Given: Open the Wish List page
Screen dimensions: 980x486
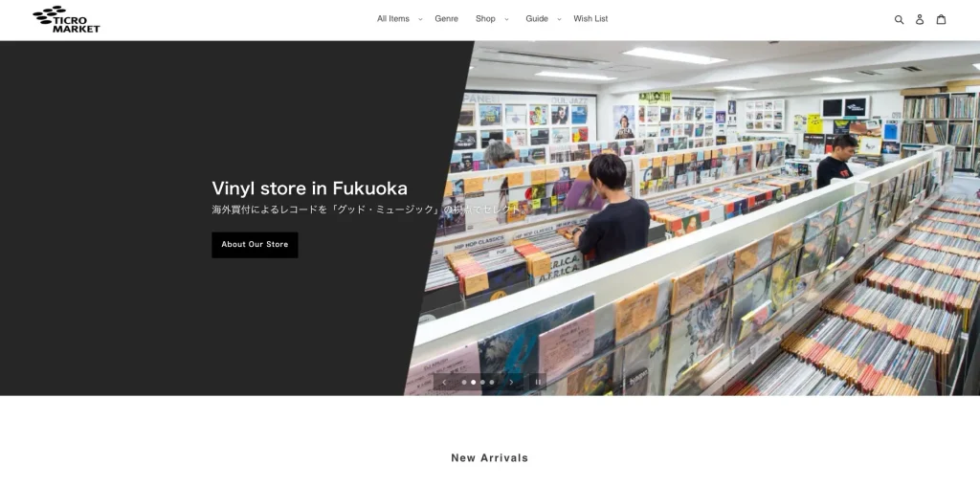Looking at the screenshot, I should pos(590,19).
